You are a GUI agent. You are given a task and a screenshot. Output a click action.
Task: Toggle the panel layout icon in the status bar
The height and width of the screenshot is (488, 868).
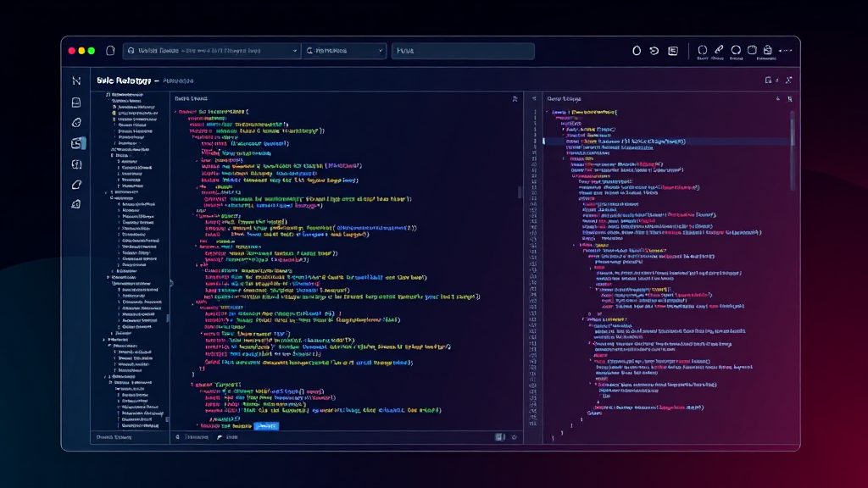[x=500, y=437]
